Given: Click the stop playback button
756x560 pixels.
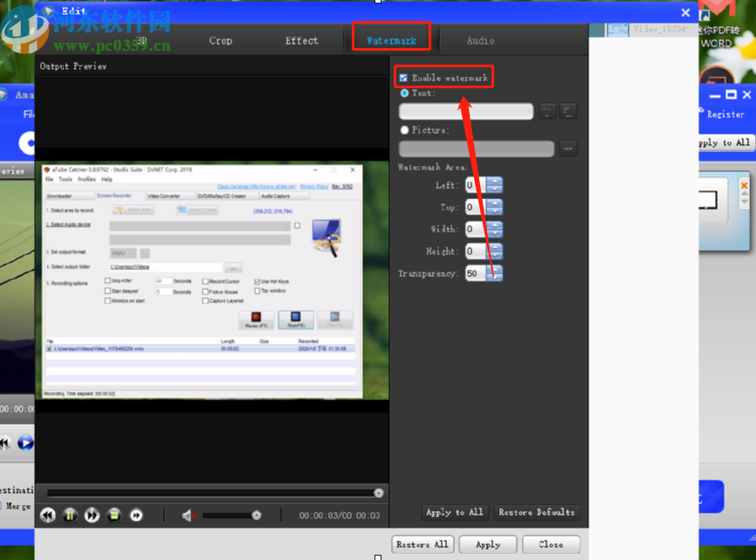Looking at the screenshot, I should click(113, 515).
